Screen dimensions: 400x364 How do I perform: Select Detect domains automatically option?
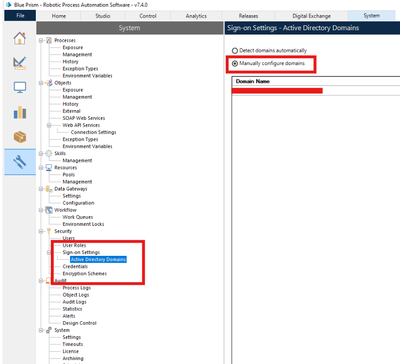[269, 51]
